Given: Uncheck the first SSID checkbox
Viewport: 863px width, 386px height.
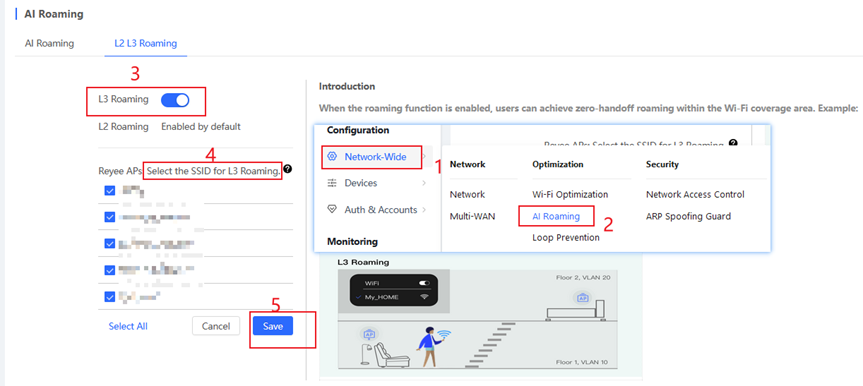Looking at the screenshot, I should 110,191.
